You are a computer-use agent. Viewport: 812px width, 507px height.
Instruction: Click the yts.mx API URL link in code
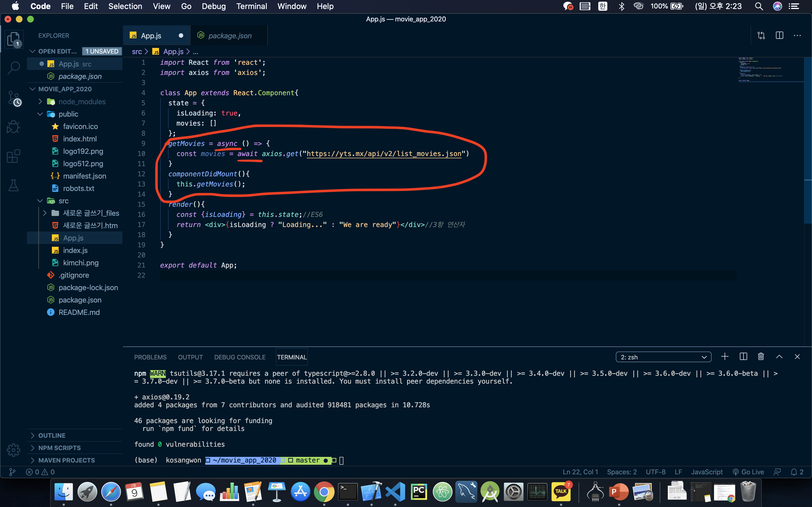pyautogui.click(x=383, y=154)
